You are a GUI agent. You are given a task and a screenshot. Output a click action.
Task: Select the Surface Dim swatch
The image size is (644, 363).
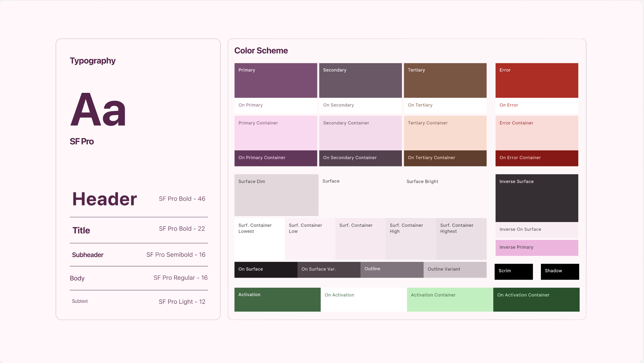pyautogui.click(x=276, y=195)
